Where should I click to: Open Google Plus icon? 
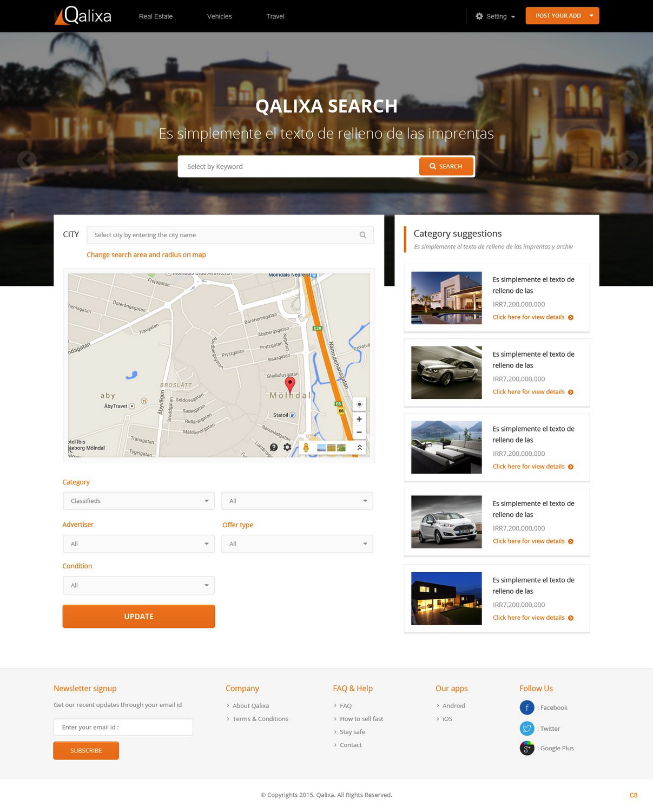pos(527,748)
